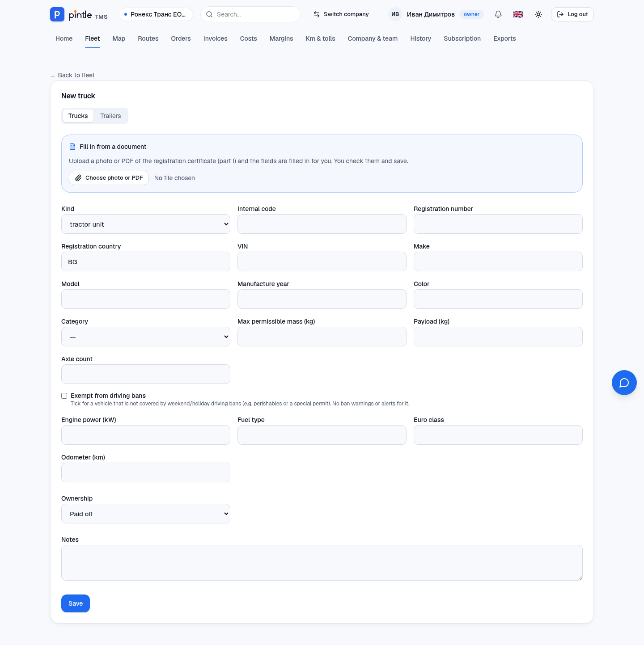
Task: Open Km & tolls
Action: coord(321,38)
